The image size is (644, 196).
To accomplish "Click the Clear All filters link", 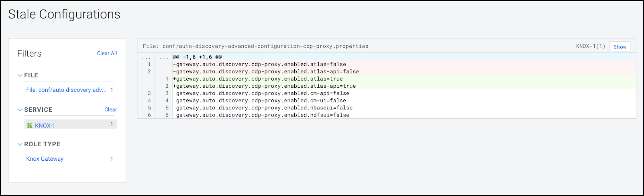I will (x=107, y=53).
